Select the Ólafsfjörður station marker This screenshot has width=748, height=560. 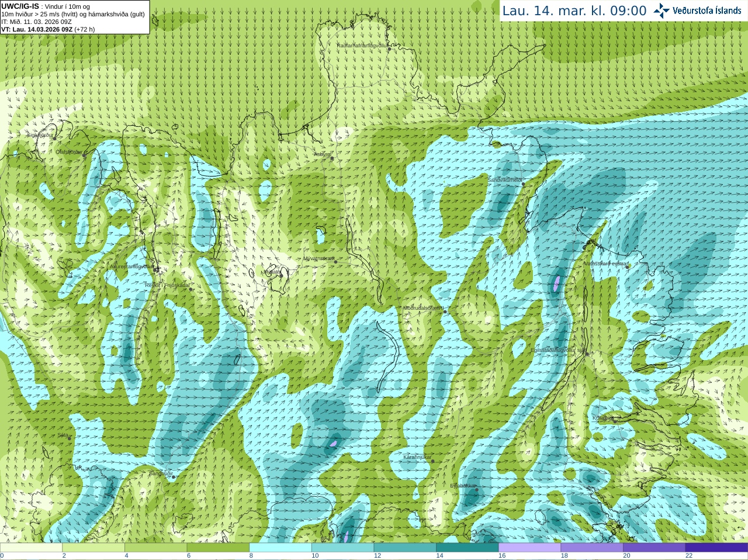tap(84, 155)
